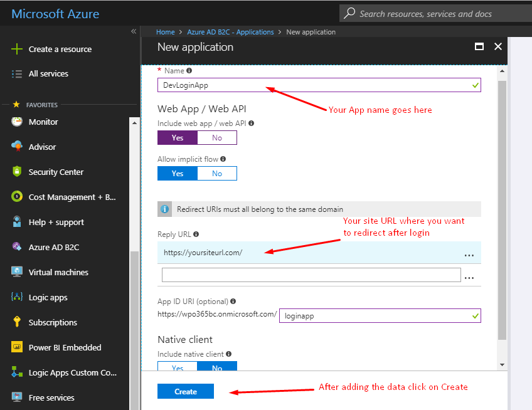The height and width of the screenshot is (410, 532).
Task: Set Include web app / web API to Yes
Action: tap(178, 138)
